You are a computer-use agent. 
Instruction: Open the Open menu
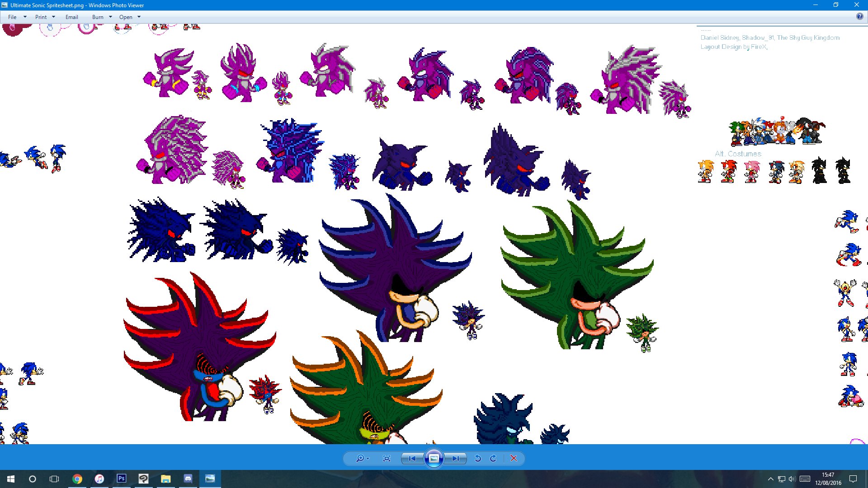[x=126, y=17]
